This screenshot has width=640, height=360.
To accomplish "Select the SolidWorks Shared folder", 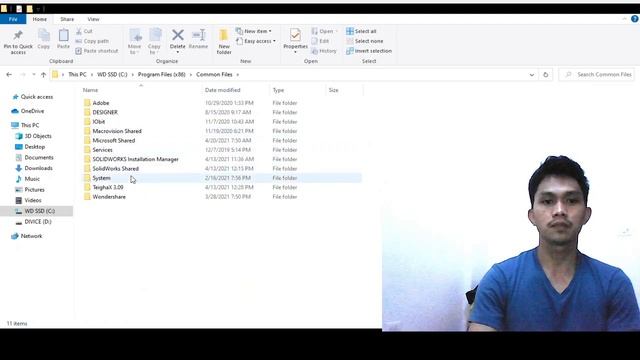I will pyautogui.click(x=115, y=169).
